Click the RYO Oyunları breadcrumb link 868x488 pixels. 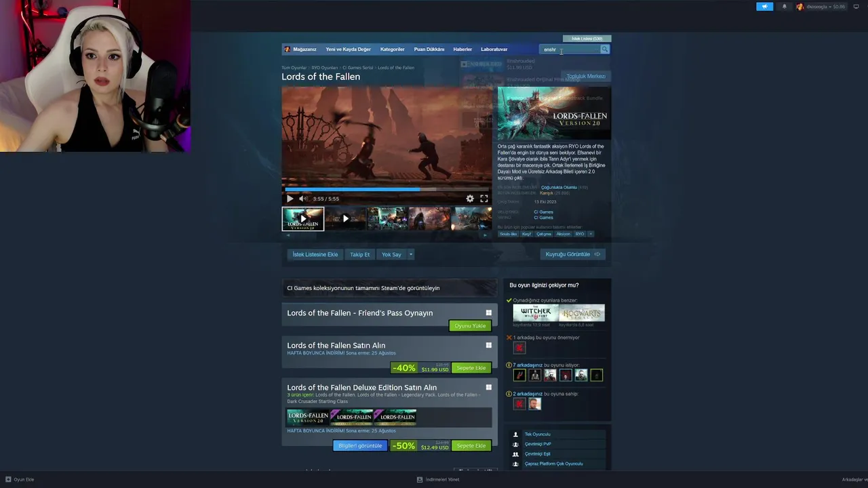point(325,68)
